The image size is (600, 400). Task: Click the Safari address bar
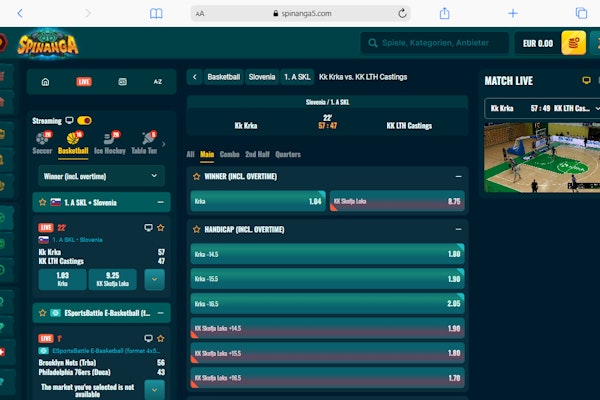pyautogui.click(x=301, y=13)
